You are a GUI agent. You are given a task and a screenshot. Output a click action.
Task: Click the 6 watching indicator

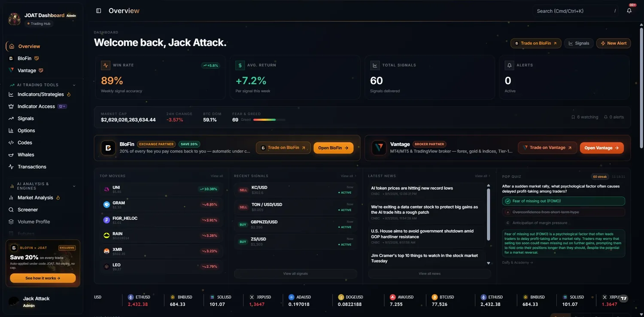[x=584, y=117]
